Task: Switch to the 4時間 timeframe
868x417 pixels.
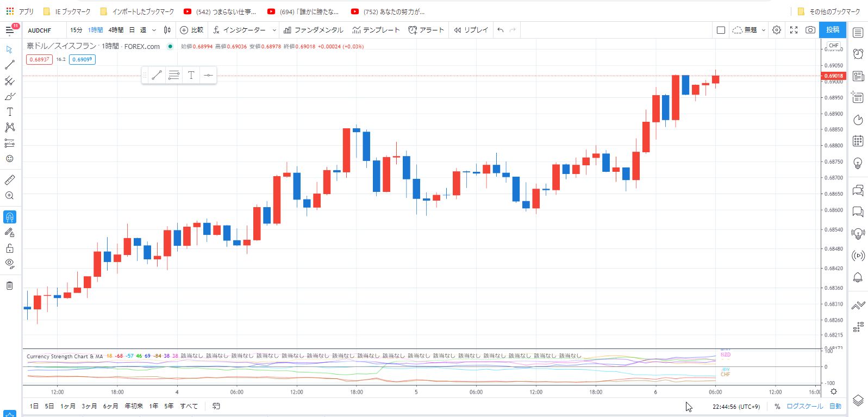Action: tap(116, 30)
